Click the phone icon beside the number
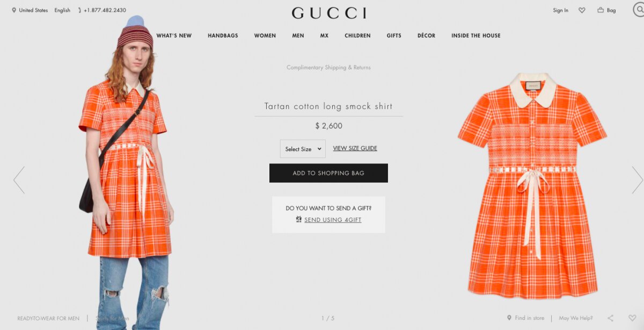Viewport: 644px width, 330px height. [80, 10]
